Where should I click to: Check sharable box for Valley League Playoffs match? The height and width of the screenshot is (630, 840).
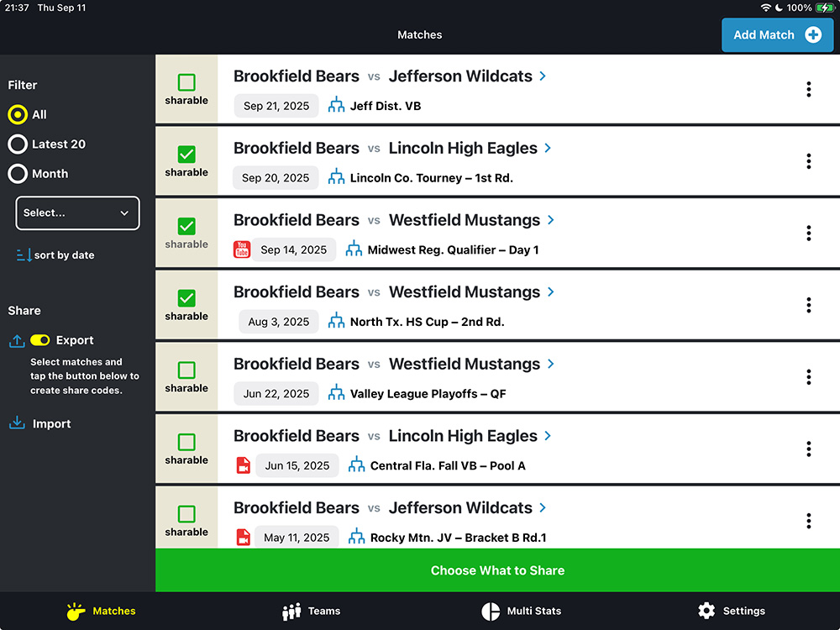tap(186, 370)
